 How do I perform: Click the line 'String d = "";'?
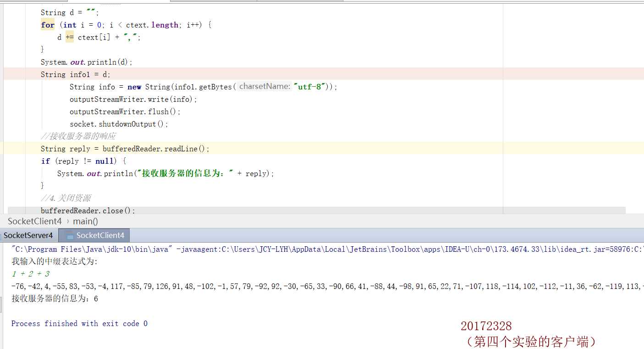pyautogui.click(x=70, y=13)
